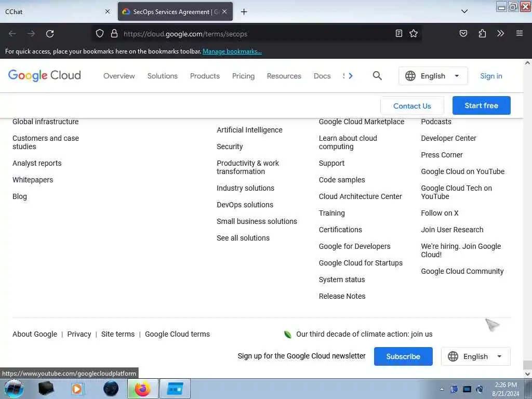532x399 pixels.
Task: Open the footer English language dropdown
Action: [475, 356]
